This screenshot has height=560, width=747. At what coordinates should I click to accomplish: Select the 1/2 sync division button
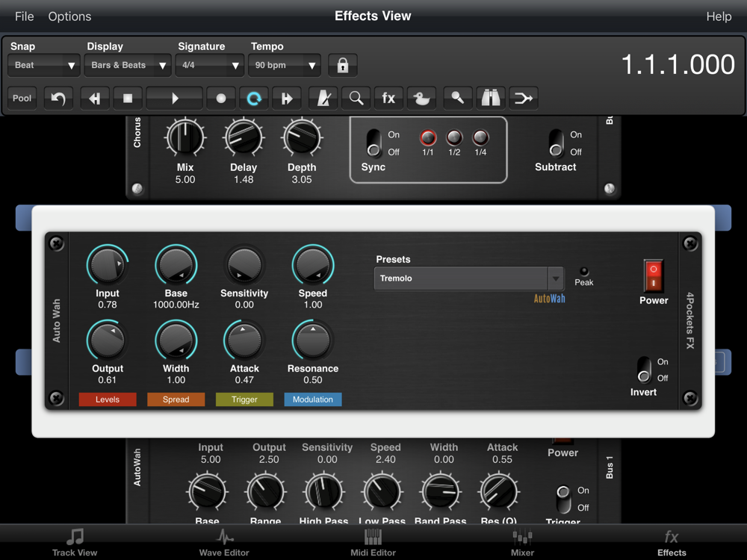pyautogui.click(x=454, y=137)
